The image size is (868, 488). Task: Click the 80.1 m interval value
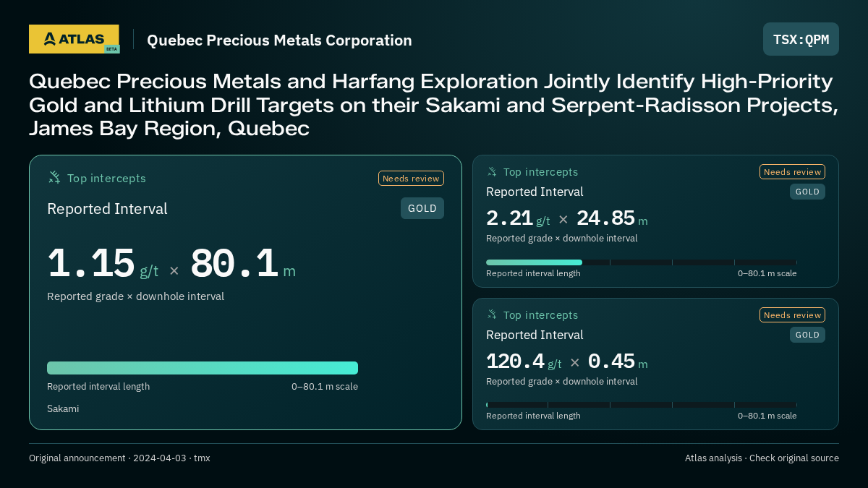click(x=243, y=264)
